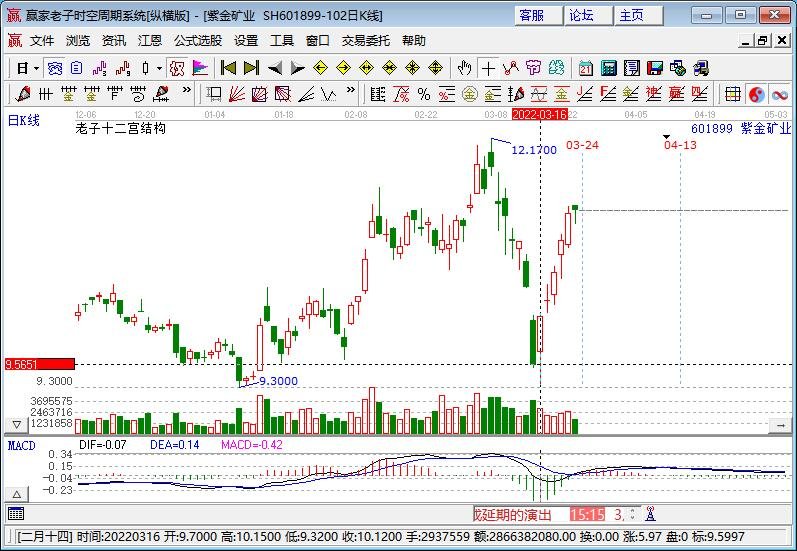This screenshot has height=551, width=797.
Task: Click the clipboard info icon
Action: (77, 68)
